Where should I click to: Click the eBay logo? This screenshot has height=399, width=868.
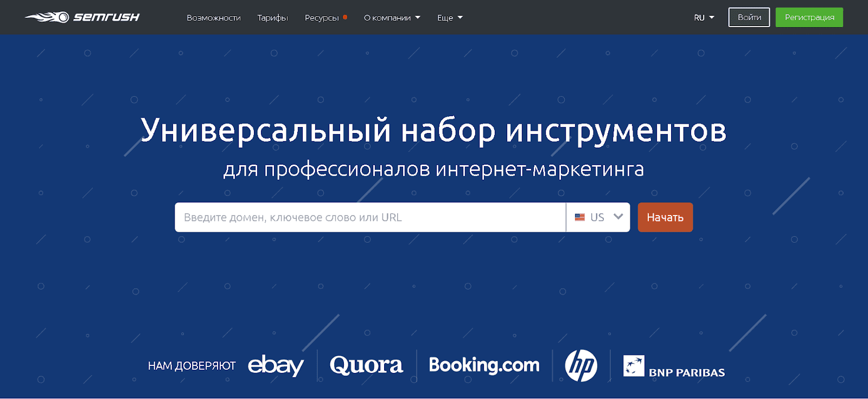point(276,365)
